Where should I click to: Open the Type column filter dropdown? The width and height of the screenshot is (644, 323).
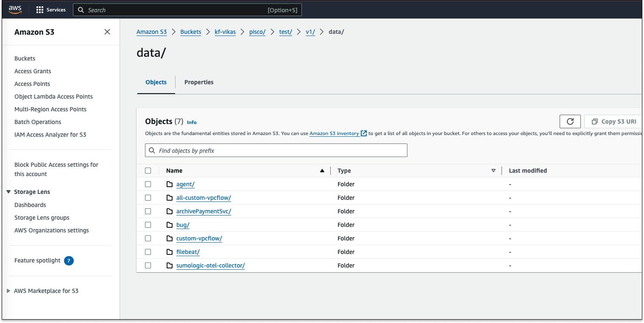pos(493,170)
